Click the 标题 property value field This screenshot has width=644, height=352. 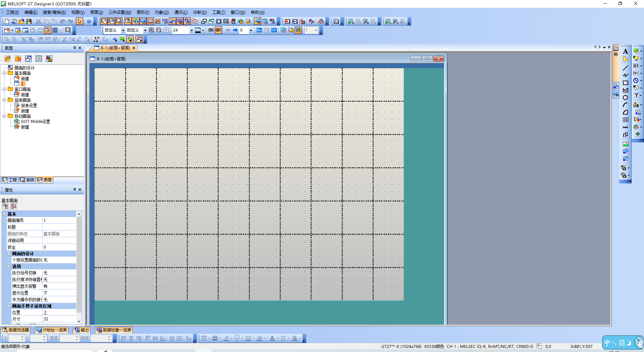click(x=59, y=227)
